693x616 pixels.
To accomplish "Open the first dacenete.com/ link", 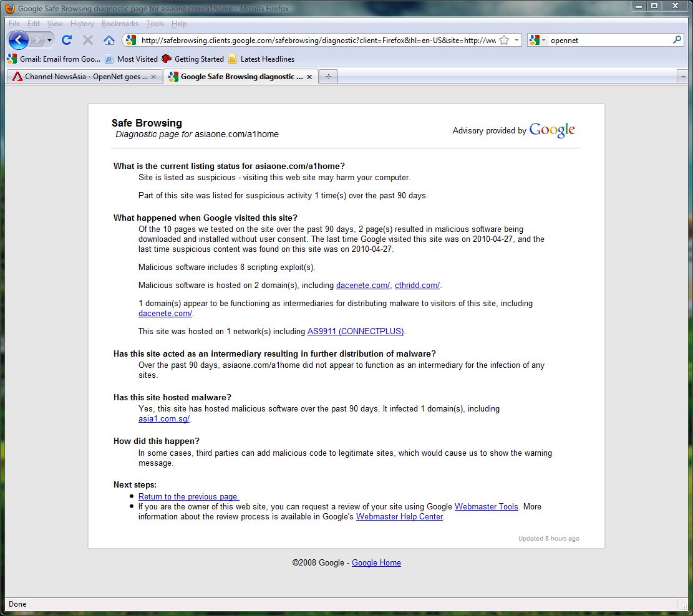I will pos(363,285).
